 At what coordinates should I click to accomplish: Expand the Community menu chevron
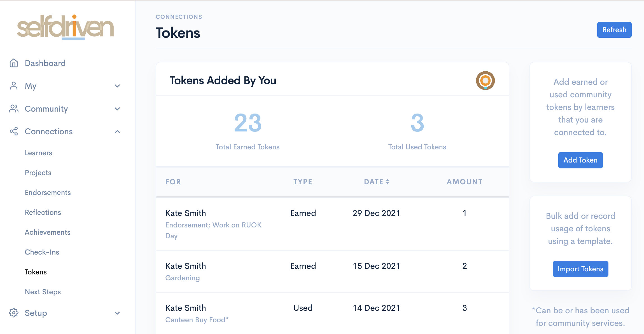point(117,109)
